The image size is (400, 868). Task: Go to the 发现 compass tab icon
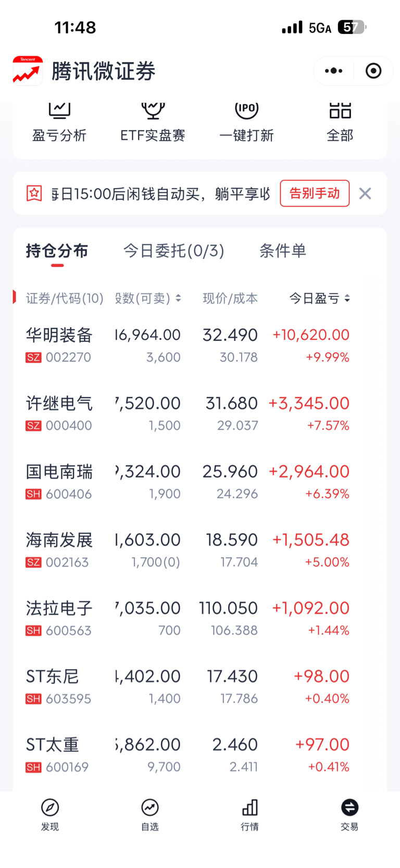click(x=50, y=808)
